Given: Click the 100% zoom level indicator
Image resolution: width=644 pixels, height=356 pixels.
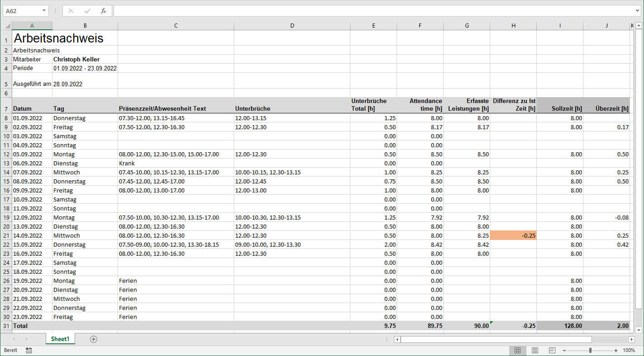Looking at the screenshot, I should (629, 350).
